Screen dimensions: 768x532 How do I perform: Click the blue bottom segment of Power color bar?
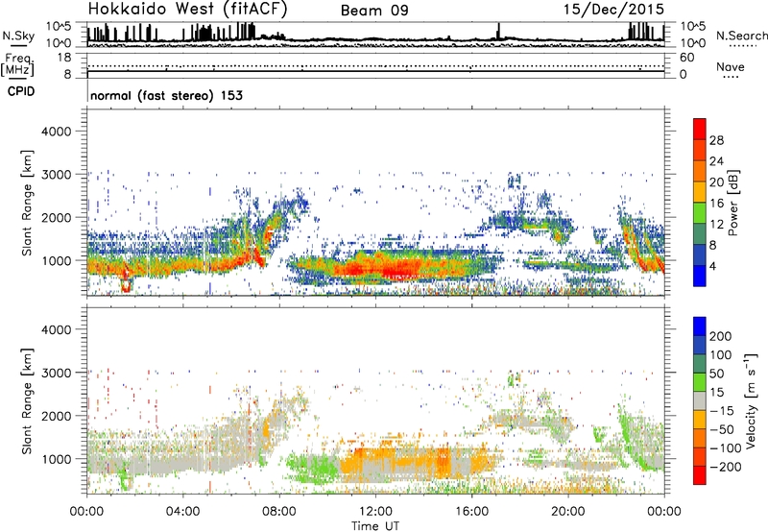(x=700, y=276)
